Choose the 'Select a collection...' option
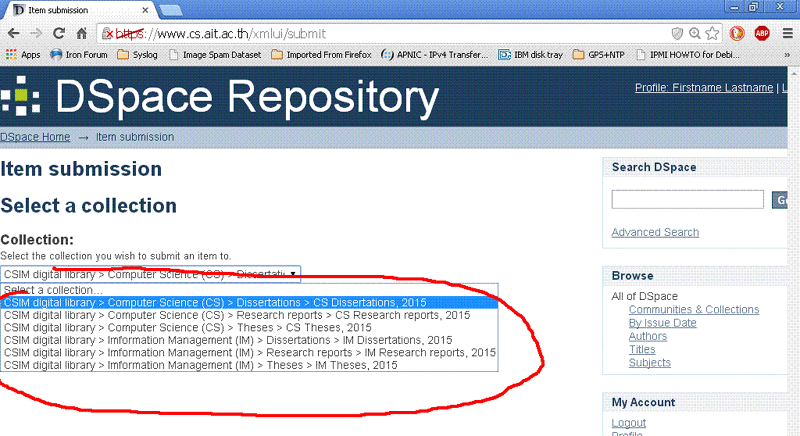The width and height of the screenshot is (800, 436). pos(249,290)
